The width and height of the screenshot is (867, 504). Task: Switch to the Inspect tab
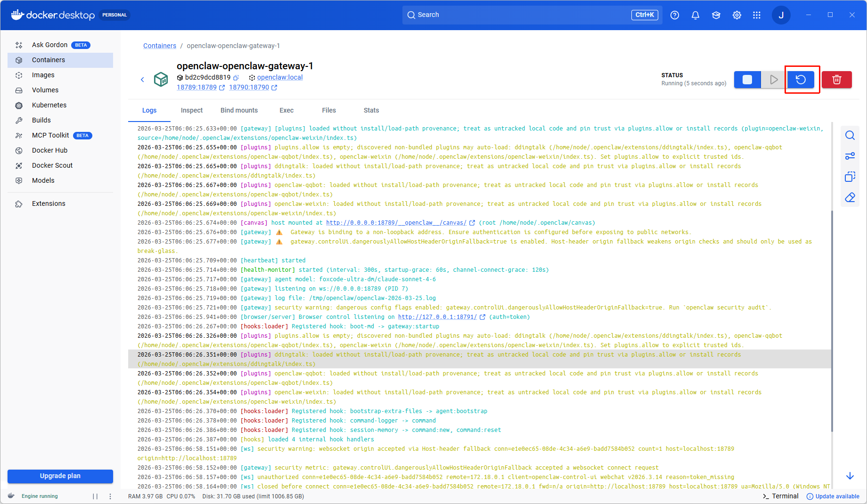(x=192, y=110)
